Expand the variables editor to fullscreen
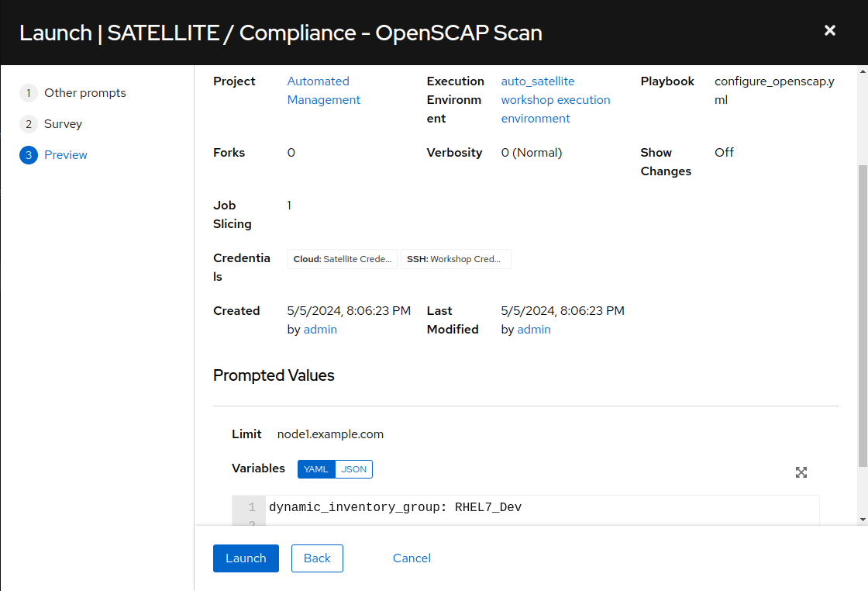Viewport: 868px width, 591px height. coord(801,472)
